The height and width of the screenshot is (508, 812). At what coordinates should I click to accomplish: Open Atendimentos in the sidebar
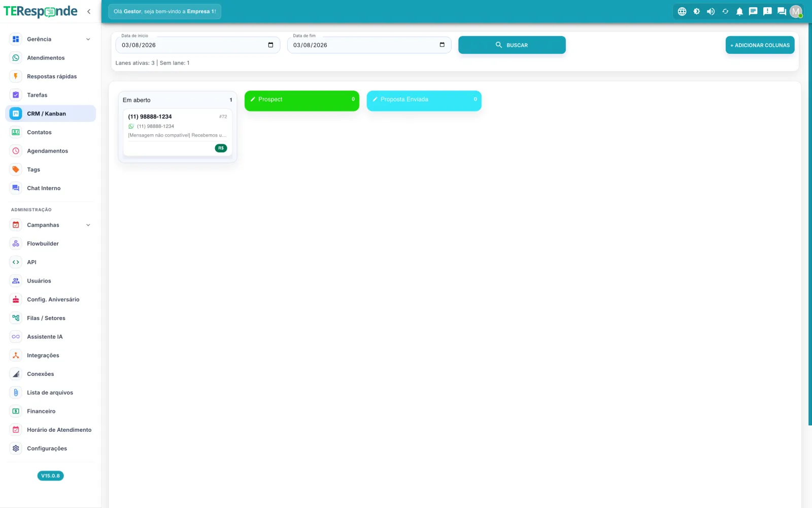point(51,58)
